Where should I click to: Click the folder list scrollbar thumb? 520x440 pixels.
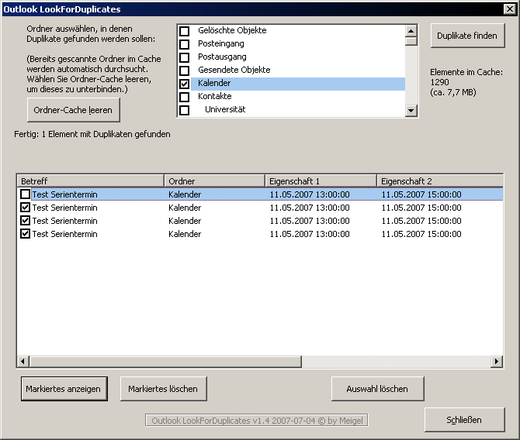tap(411, 41)
